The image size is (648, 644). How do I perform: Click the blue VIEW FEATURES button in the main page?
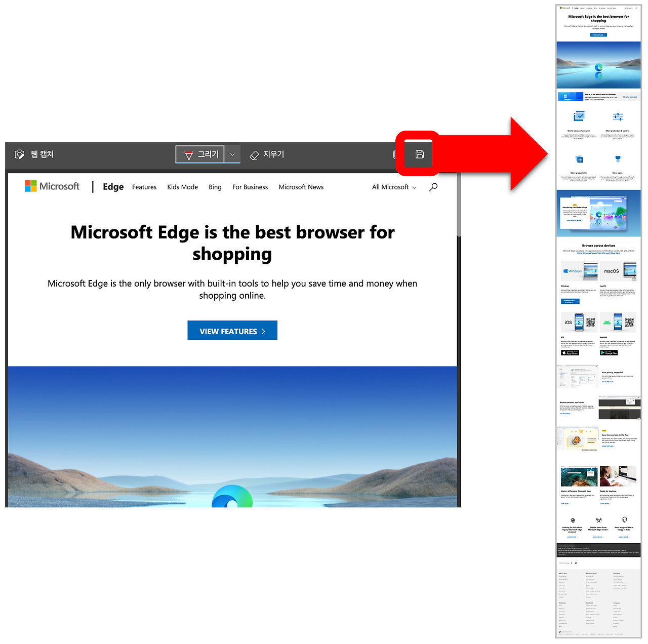232,331
